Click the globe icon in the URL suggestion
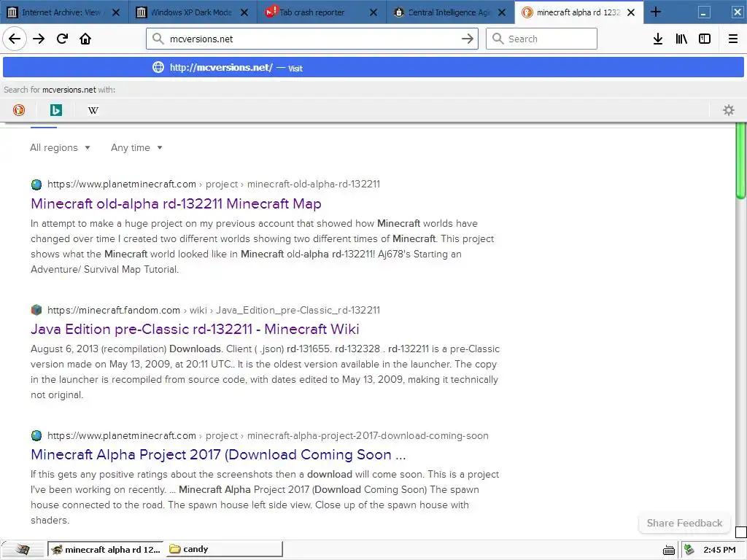 pyautogui.click(x=158, y=67)
